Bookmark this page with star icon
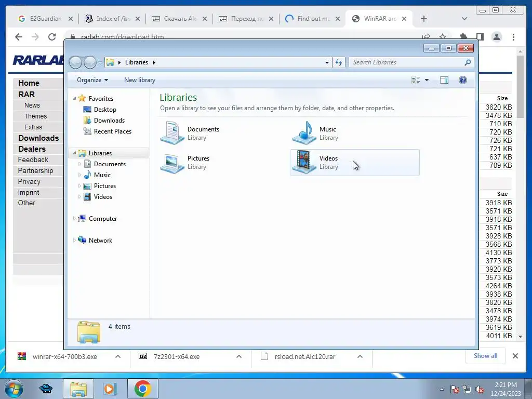The width and height of the screenshot is (532, 399). click(x=443, y=37)
